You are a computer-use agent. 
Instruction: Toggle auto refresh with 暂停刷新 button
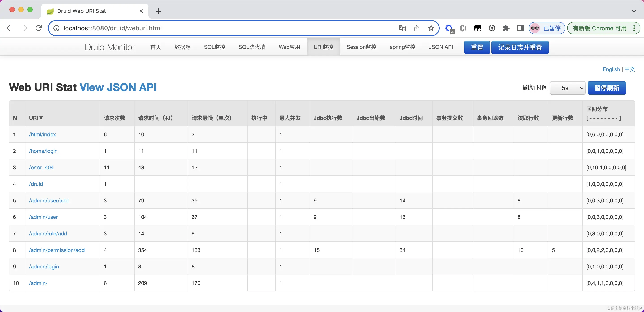point(606,88)
